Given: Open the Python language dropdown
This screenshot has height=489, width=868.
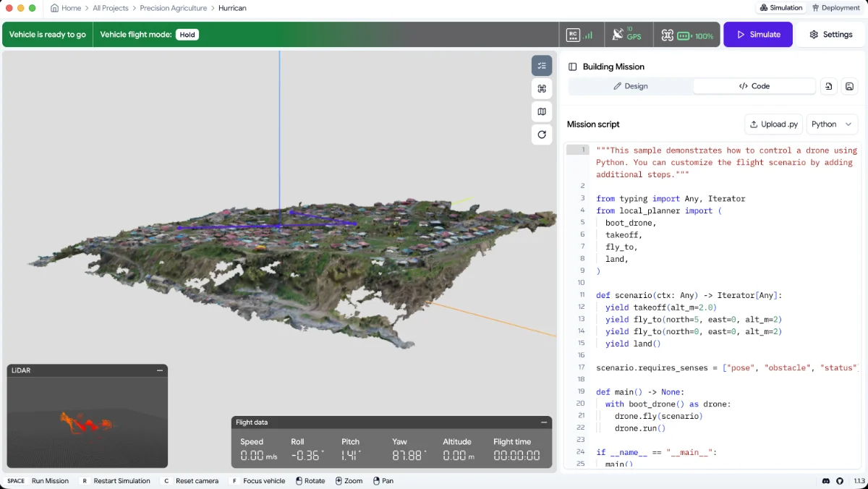Looking at the screenshot, I should [832, 124].
